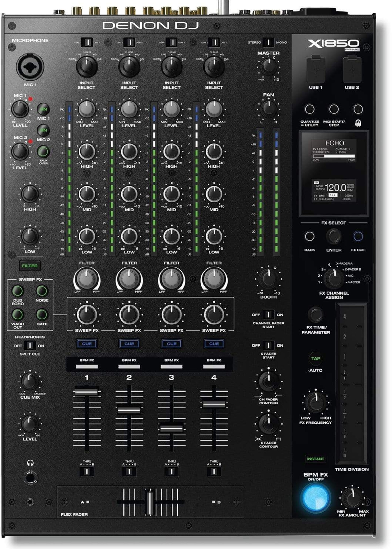The width and height of the screenshot is (392, 549).
Task: Click channel 1 FILTER knob
Action: tap(87, 279)
